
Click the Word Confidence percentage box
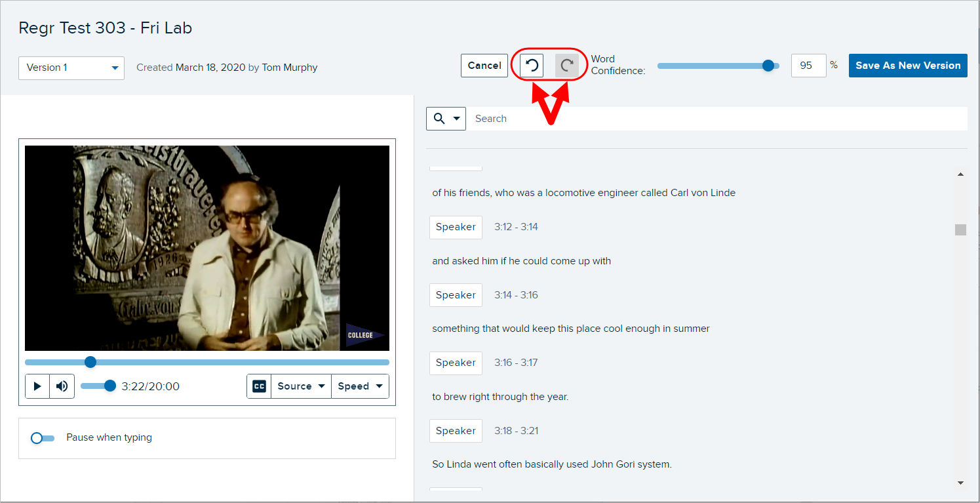pyautogui.click(x=808, y=66)
